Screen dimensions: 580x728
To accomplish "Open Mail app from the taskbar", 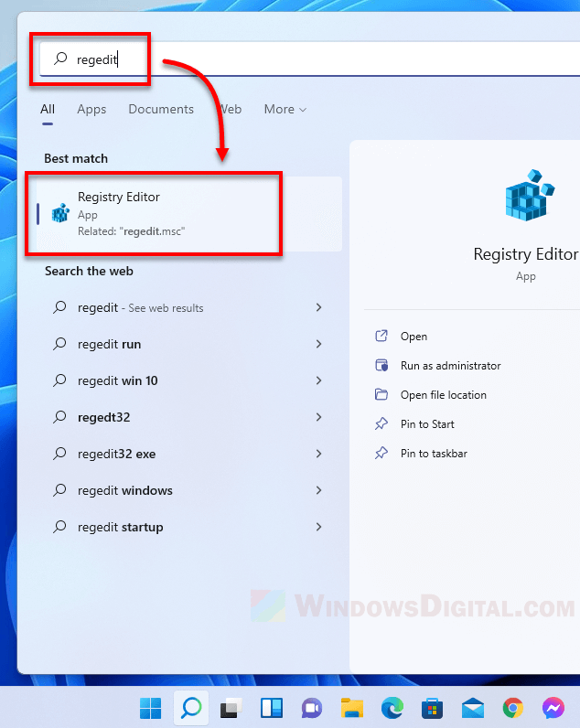I will (473, 708).
